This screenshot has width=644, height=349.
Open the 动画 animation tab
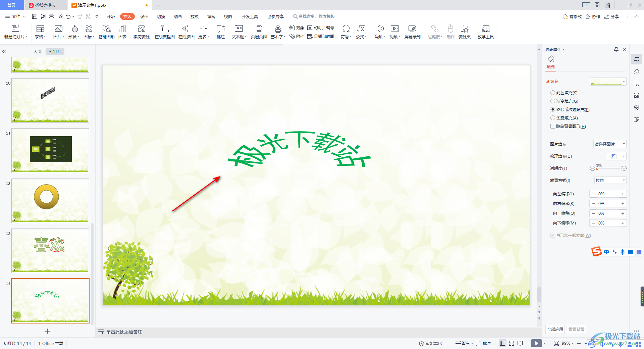[178, 16]
